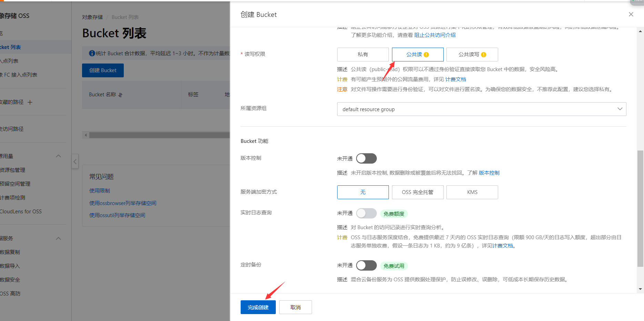Collapse 用量 sidebar section chevron
Screen dimensions: 644x321
[x=58, y=156]
